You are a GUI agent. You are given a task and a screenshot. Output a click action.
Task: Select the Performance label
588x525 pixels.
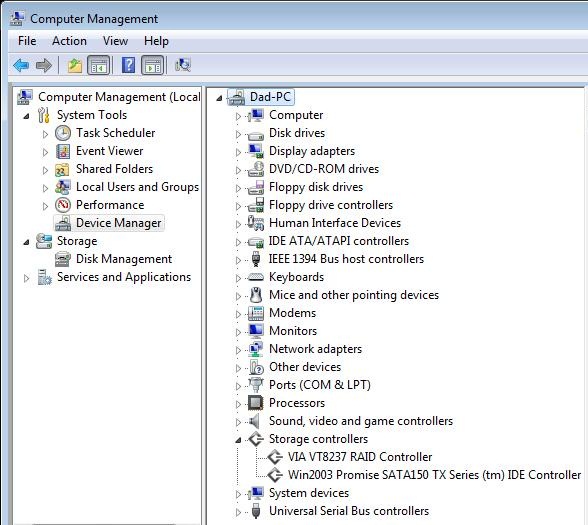point(110,205)
